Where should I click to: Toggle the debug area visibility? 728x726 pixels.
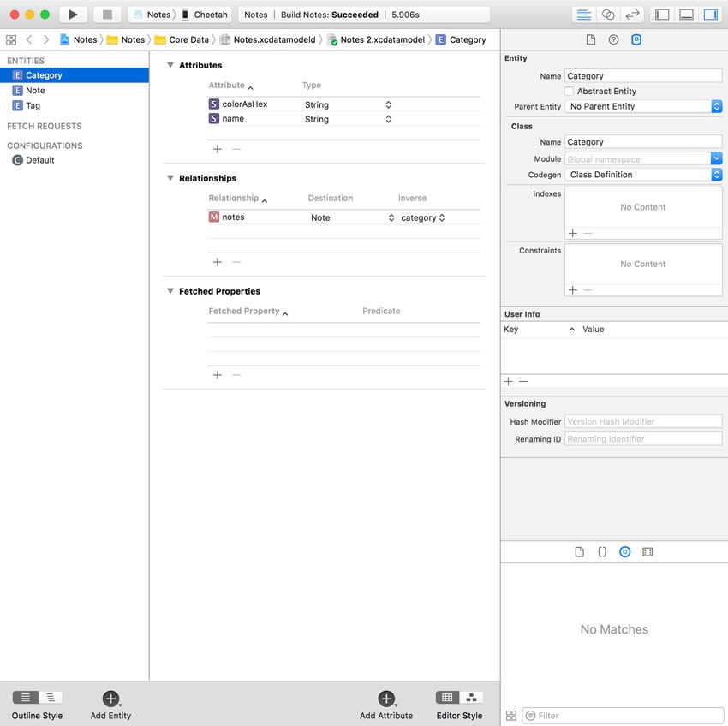coord(686,15)
